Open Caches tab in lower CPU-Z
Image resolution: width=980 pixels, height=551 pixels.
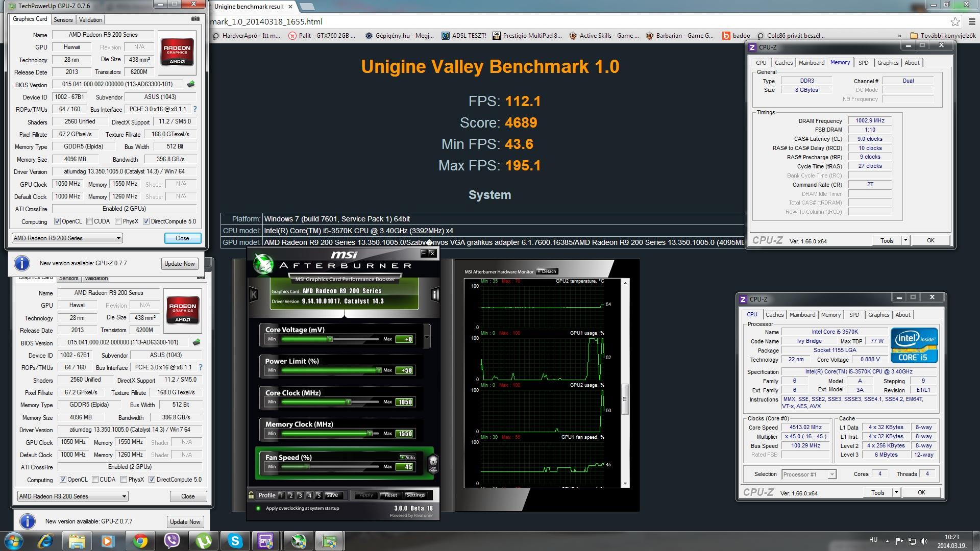point(774,315)
